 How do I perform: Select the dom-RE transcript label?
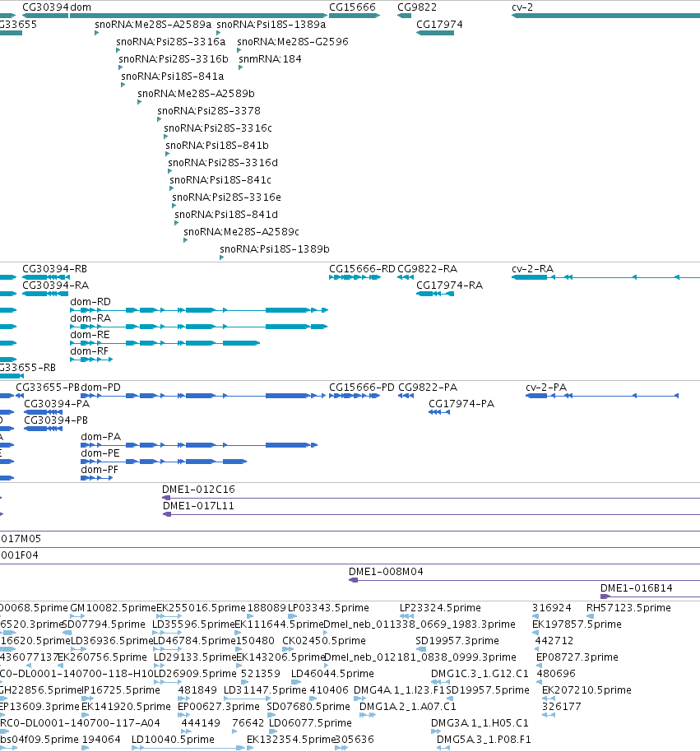pyautogui.click(x=90, y=335)
